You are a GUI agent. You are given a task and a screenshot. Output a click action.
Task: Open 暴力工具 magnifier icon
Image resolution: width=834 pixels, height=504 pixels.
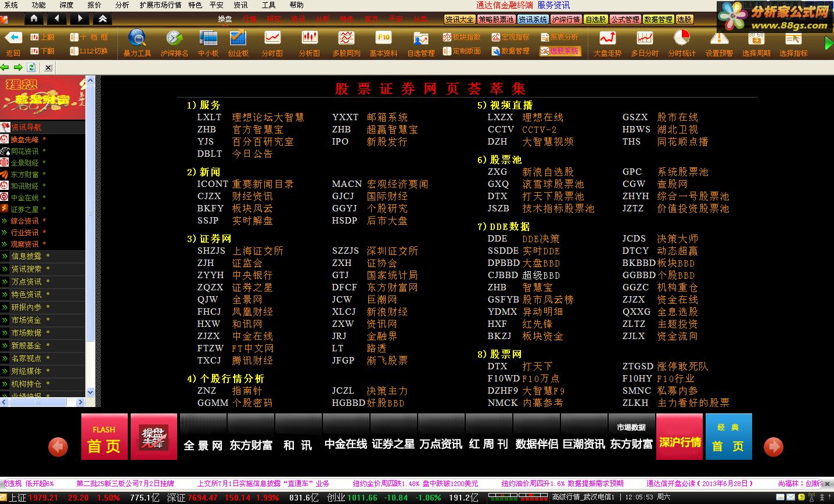click(x=137, y=38)
